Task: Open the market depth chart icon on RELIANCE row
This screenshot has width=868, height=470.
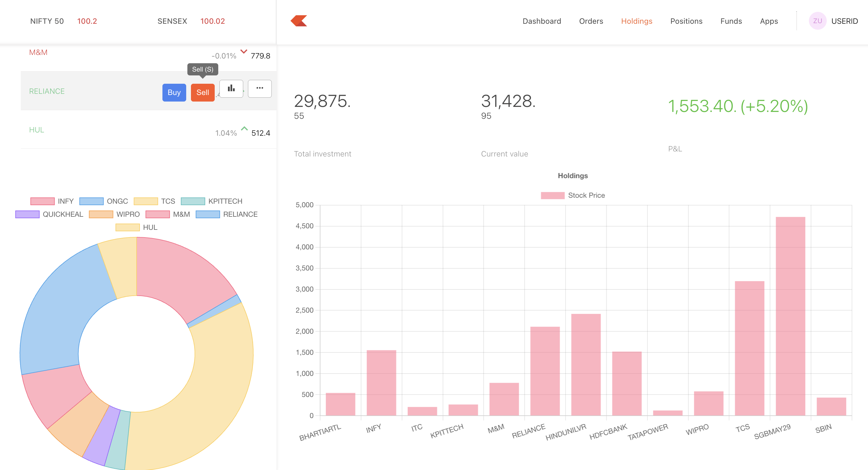Action: 231,88
